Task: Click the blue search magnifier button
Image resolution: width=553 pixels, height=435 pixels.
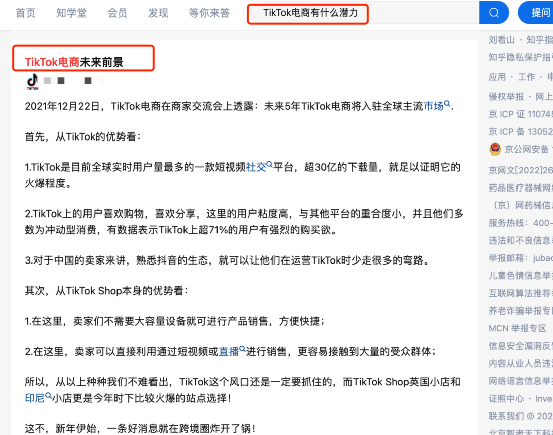Action: tap(494, 13)
